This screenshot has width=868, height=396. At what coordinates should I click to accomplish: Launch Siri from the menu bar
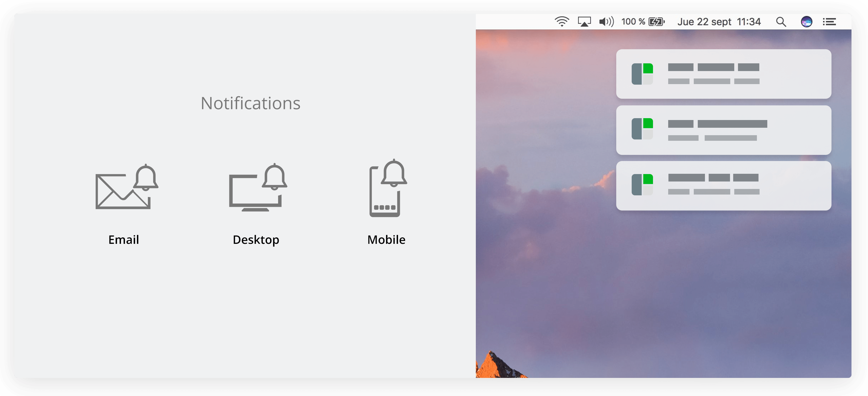pos(806,22)
